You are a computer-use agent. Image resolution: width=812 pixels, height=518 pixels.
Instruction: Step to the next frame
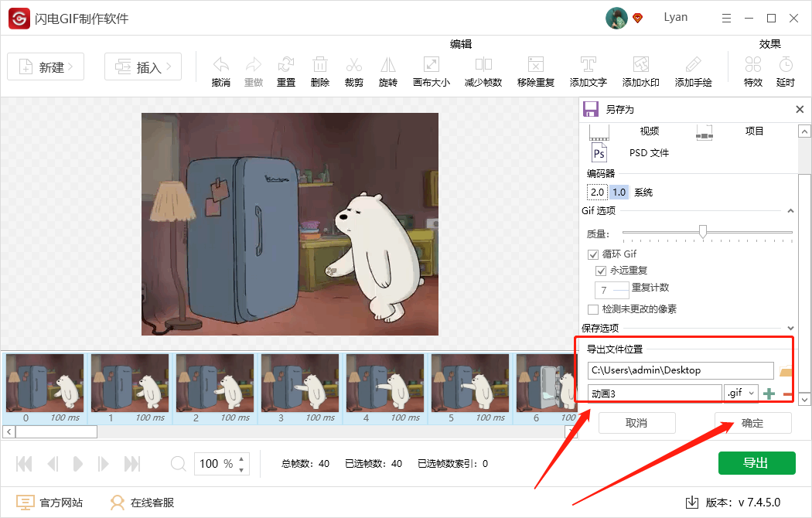pos(103,464)
